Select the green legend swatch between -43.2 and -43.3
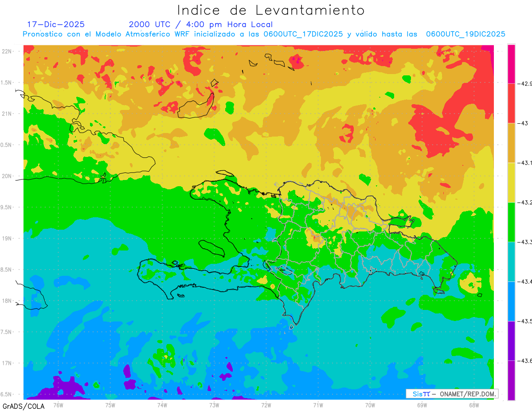Image resolution: width=532 pixels, height=411 pixels. (x=511, y=222)
